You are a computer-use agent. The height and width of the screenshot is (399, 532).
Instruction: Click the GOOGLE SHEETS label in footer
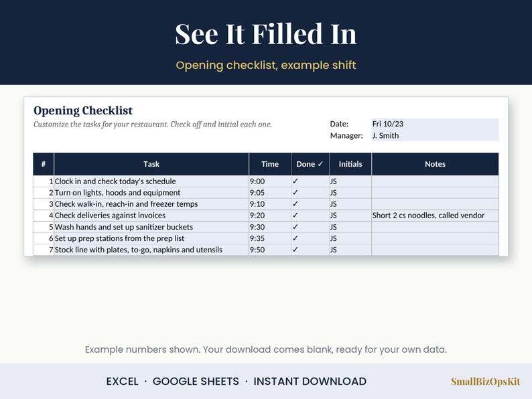[x=196, y=382]
